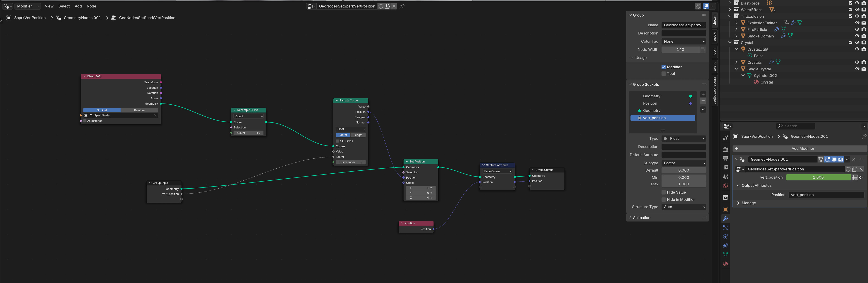868x283 pixels.
Task: Click the Render properties tab icon
Action: (725, 149)
